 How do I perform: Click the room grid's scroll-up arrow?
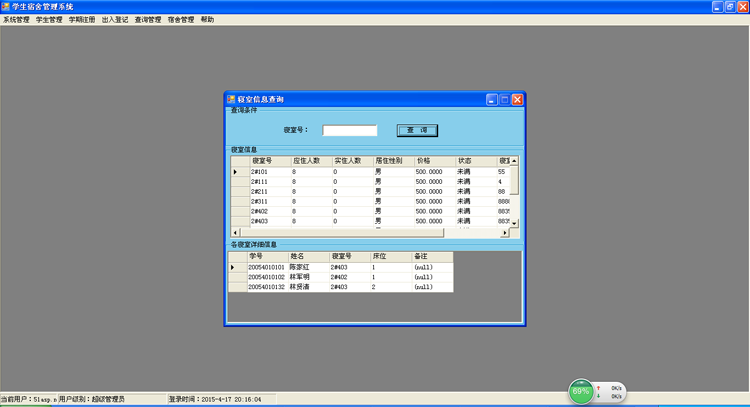tap(515, 161)
